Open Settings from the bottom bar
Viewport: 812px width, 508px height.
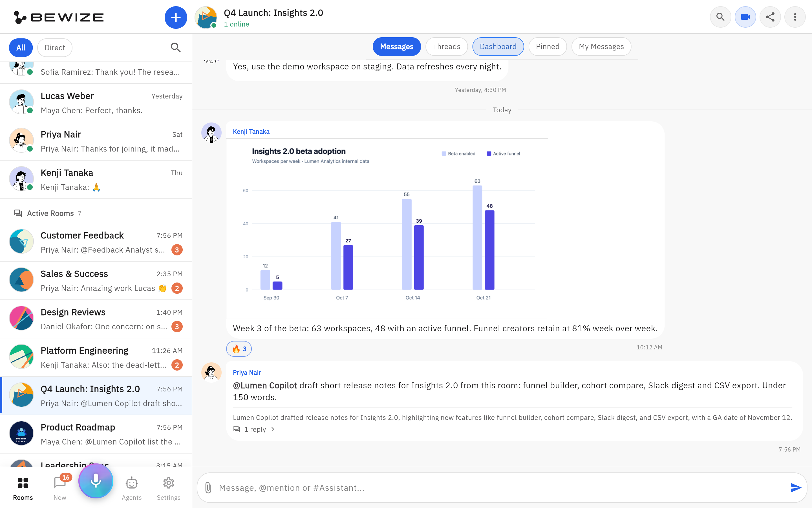168,489
